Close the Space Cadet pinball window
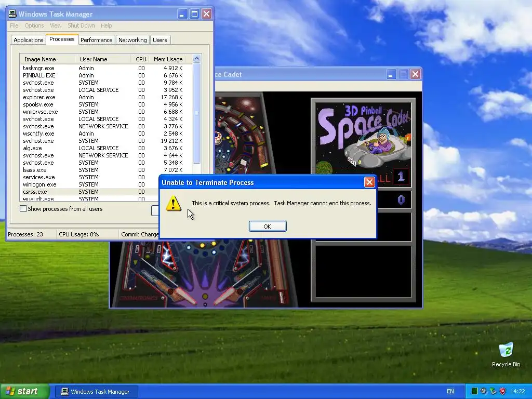The width and height of the screenshot is (532, 399). pyautogui.click(x=415, y=74)
